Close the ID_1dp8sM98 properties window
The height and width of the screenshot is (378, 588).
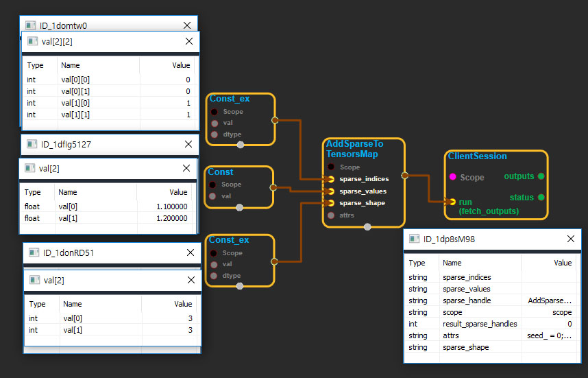(570, 239)
